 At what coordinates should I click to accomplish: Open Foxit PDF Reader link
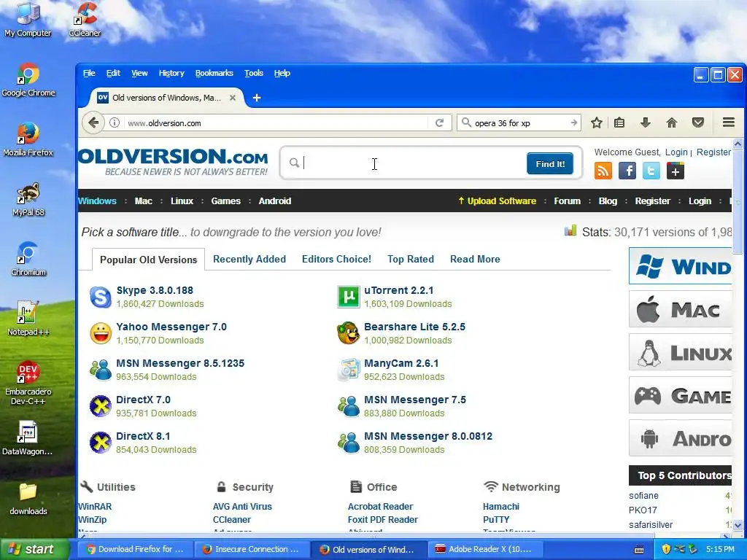(x=383, y=519)
